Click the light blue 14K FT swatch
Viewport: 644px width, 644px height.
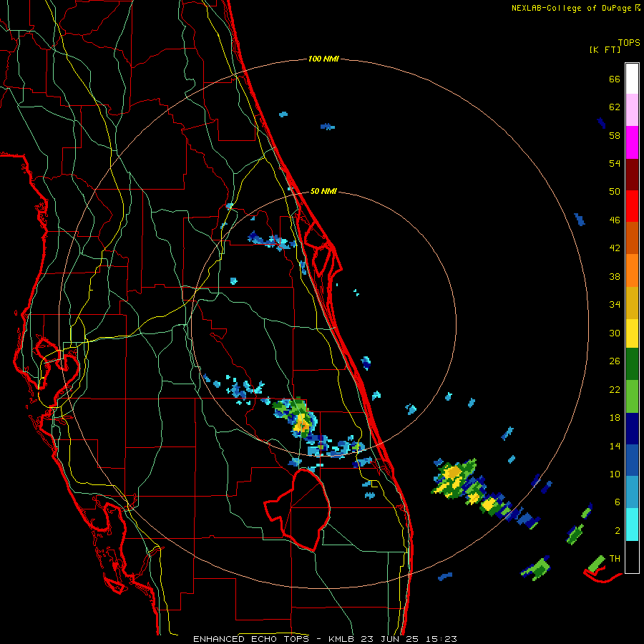pos(632,492)
